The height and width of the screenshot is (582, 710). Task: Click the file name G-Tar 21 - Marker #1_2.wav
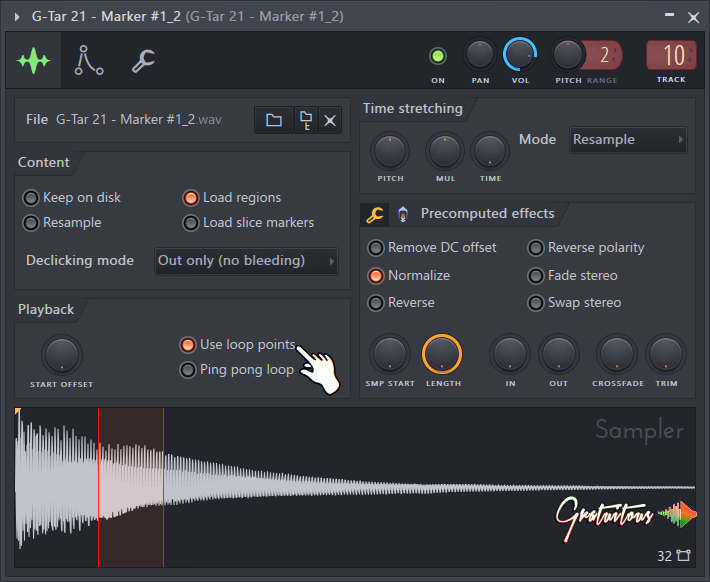click(139, 120)
